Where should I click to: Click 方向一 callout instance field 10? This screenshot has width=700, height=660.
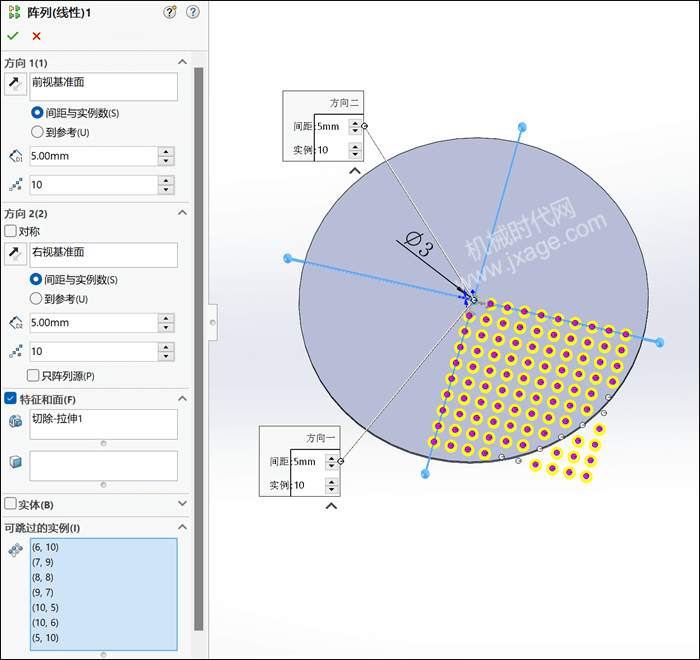tap(308, 485)
